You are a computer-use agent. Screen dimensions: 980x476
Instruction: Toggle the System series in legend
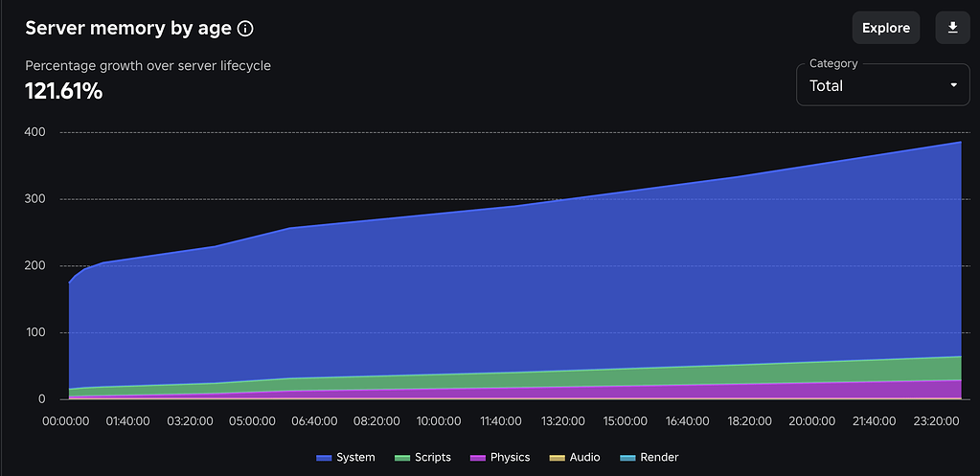pos(355,458)
